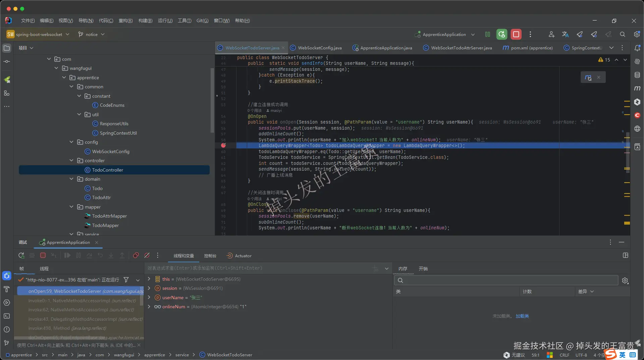View breakpoints dialog icon
The height and width of the screenshot is (360, 644).
[136, 256]
